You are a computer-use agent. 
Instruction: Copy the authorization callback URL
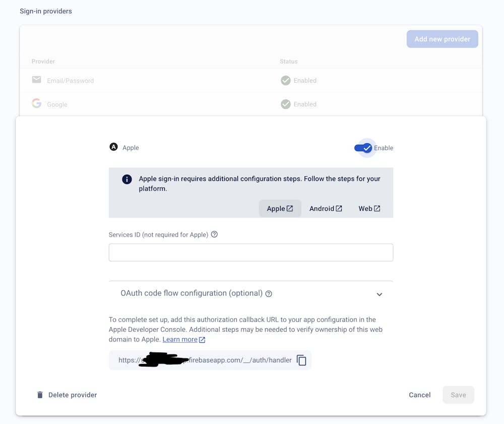click(x=301, y=360)
